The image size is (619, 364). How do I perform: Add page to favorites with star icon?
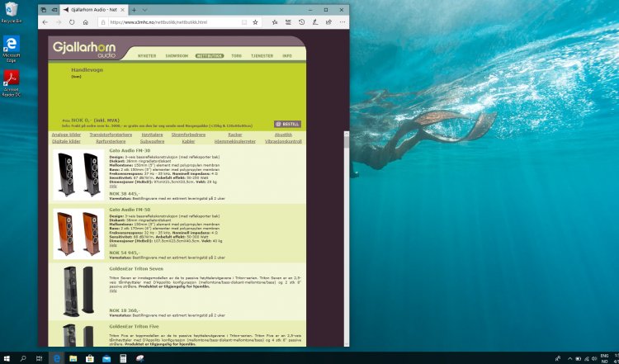255,22
